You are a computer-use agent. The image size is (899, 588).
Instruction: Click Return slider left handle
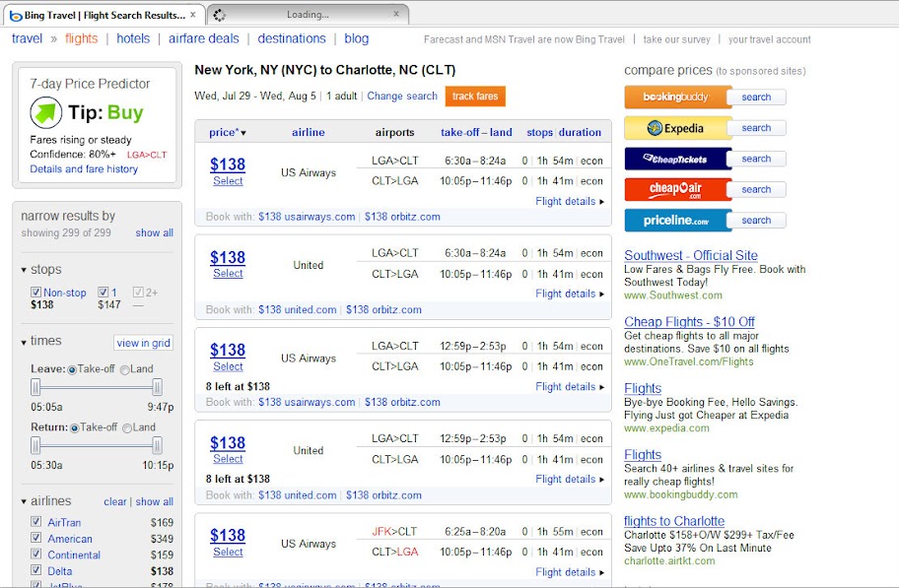pos(35,445)
